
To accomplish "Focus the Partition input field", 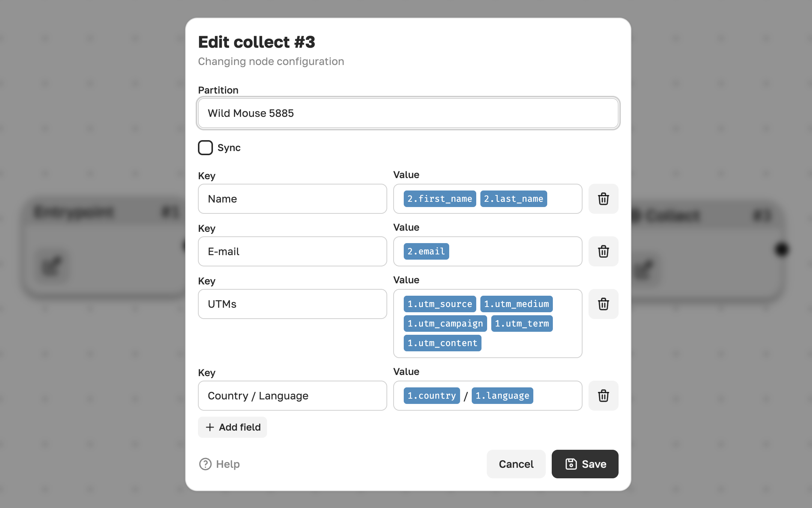I will (408, 113).
